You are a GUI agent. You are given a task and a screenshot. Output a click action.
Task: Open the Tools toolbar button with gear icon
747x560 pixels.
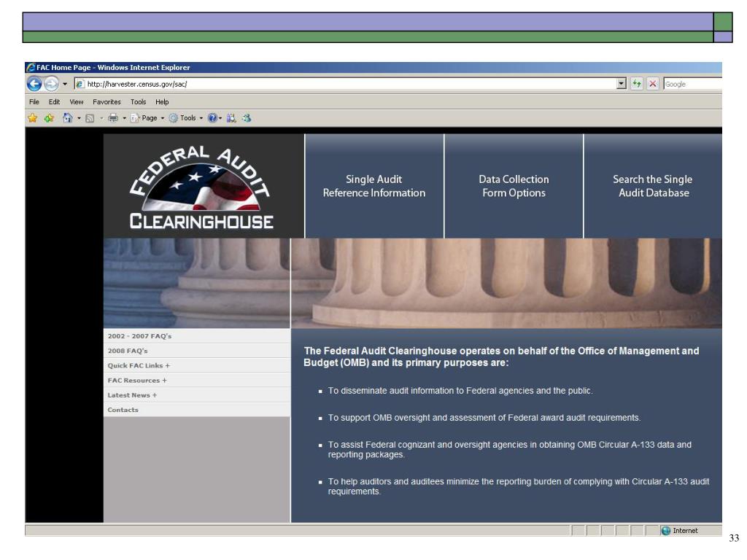(x=186, y=118)
